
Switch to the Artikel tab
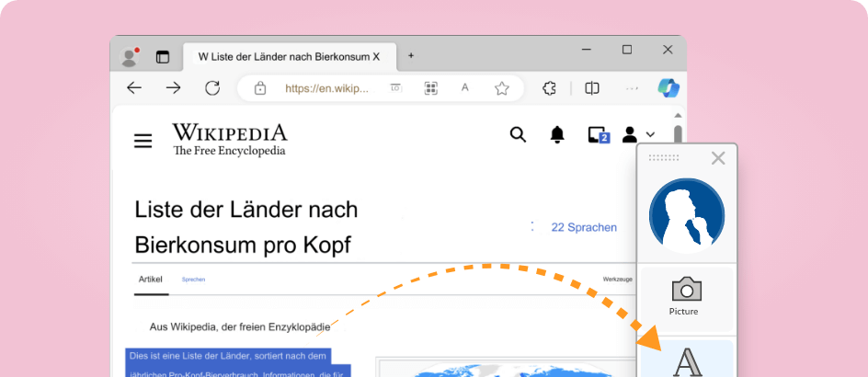151,280
